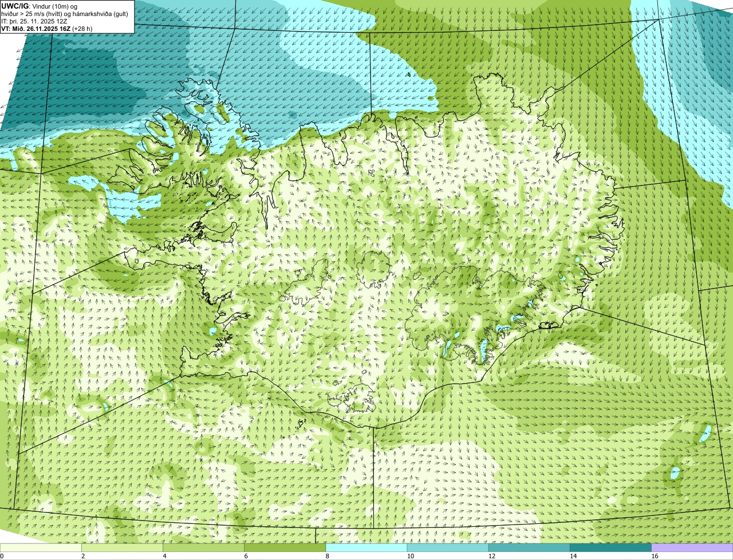Click the 10–12 m/s legend color segment

[448, 548]
